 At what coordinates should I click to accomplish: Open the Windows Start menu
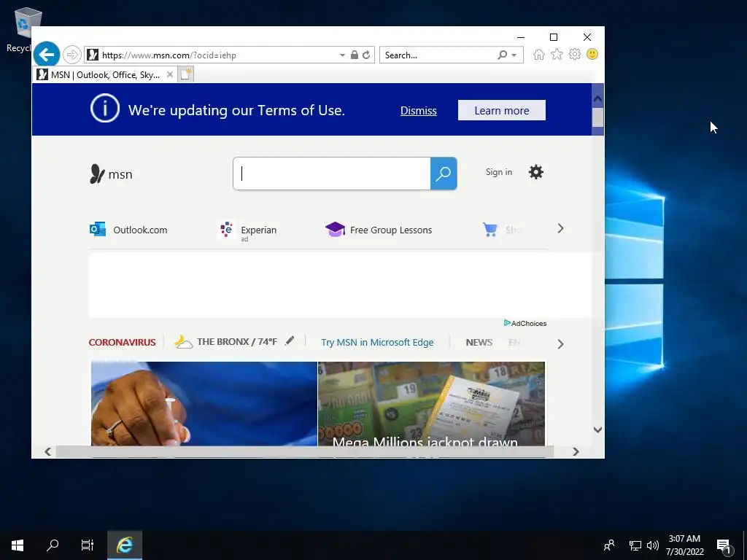18,545
